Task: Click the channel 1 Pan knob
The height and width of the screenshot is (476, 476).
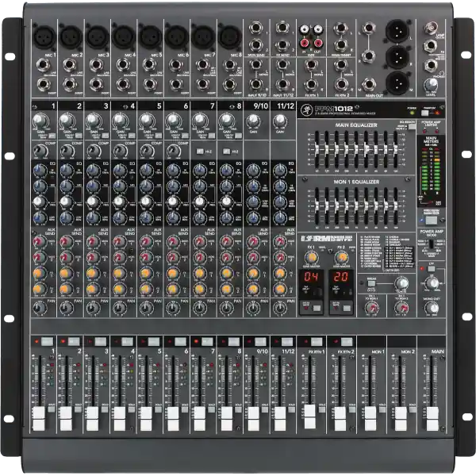Action: click(40, 308)
